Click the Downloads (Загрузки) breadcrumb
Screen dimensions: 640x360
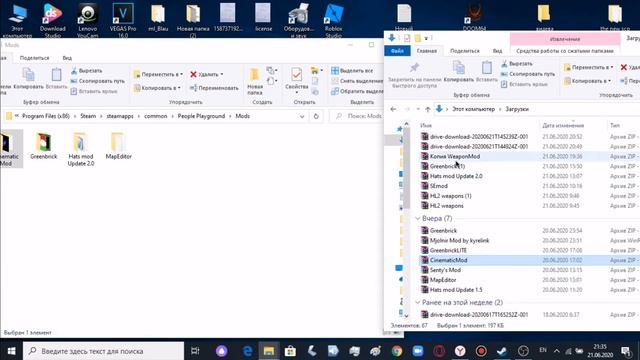517,109
